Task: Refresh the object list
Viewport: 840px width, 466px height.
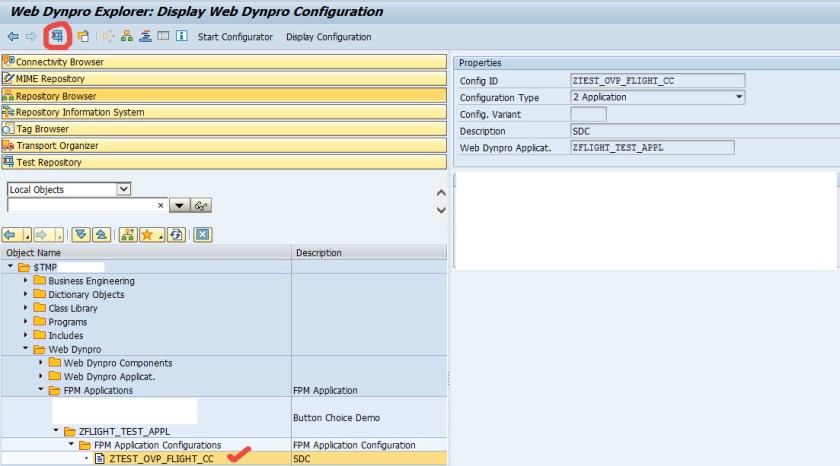Action: coord(176,235)
